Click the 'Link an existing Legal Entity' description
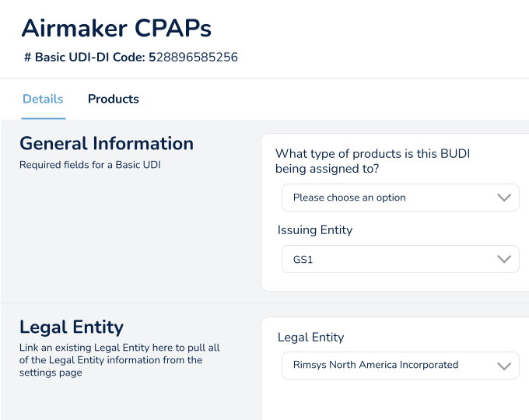Image resolution: width=529 pixels, height=420 pixels. point(120,348)
